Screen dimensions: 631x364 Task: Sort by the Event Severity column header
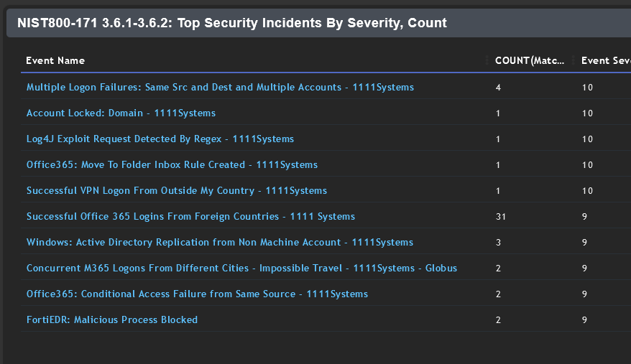605,61
